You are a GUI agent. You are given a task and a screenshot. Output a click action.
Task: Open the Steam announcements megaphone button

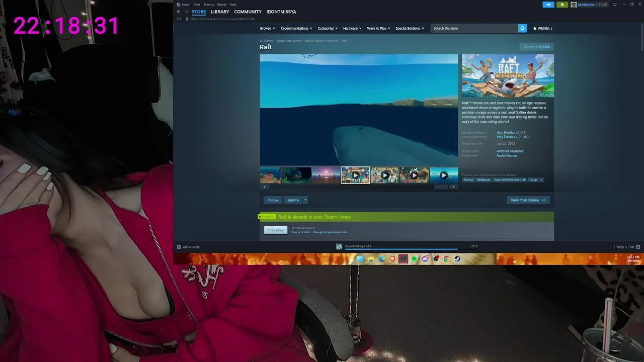click(x=548, y=5)
